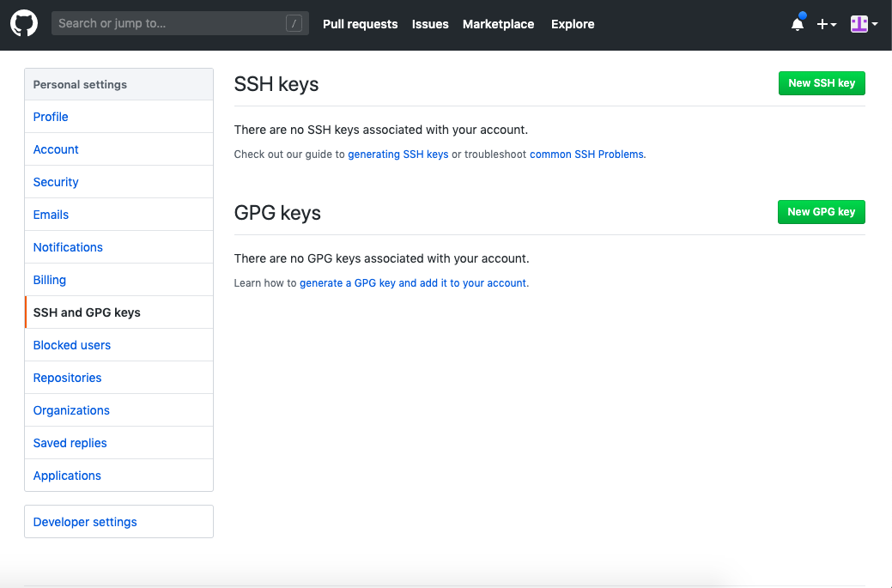892x588 pixels.
Task: Open the generating SSH keys guide
Action: (x=397, y=154)
